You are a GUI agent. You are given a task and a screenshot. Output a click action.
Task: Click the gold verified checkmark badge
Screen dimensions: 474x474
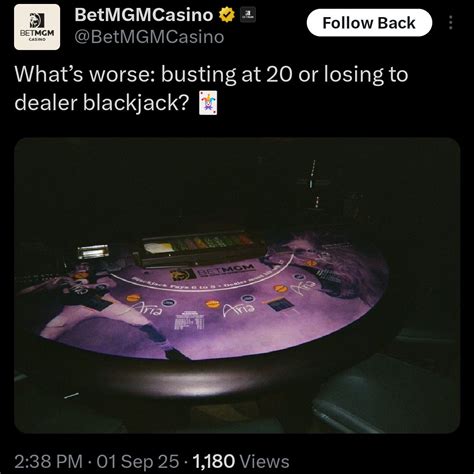[x=227, y=15]
